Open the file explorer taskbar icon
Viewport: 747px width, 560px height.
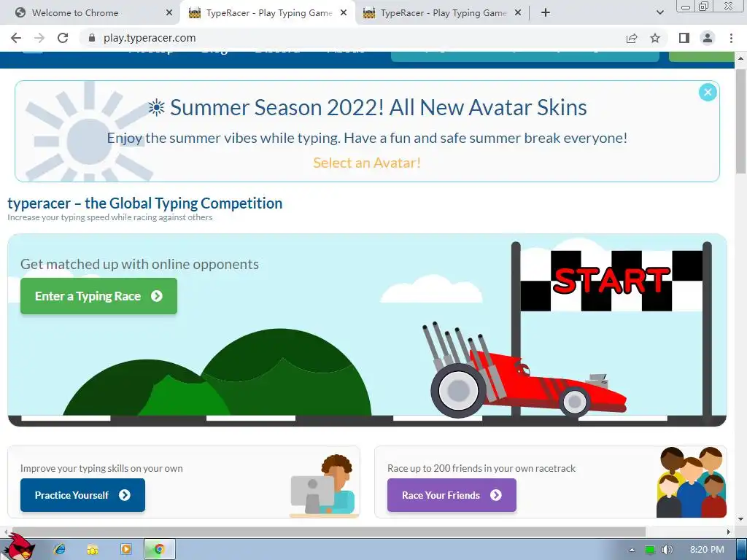(x=93, y=550)
